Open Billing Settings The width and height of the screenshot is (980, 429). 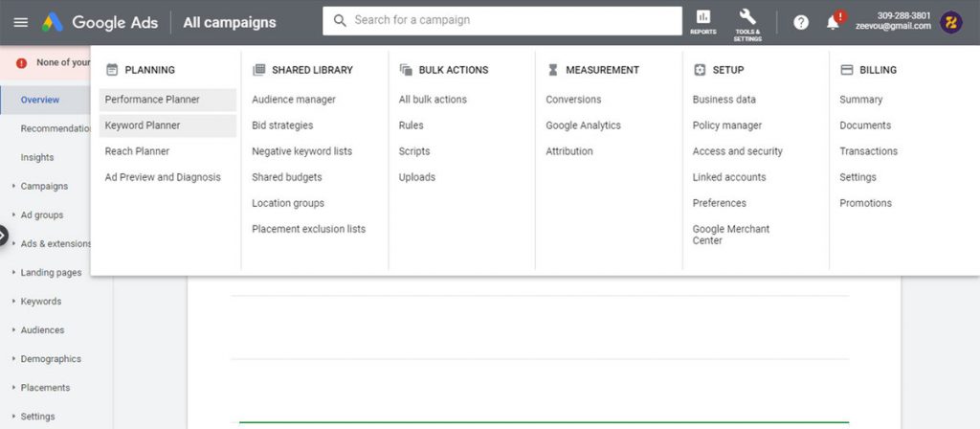point(857,177)
